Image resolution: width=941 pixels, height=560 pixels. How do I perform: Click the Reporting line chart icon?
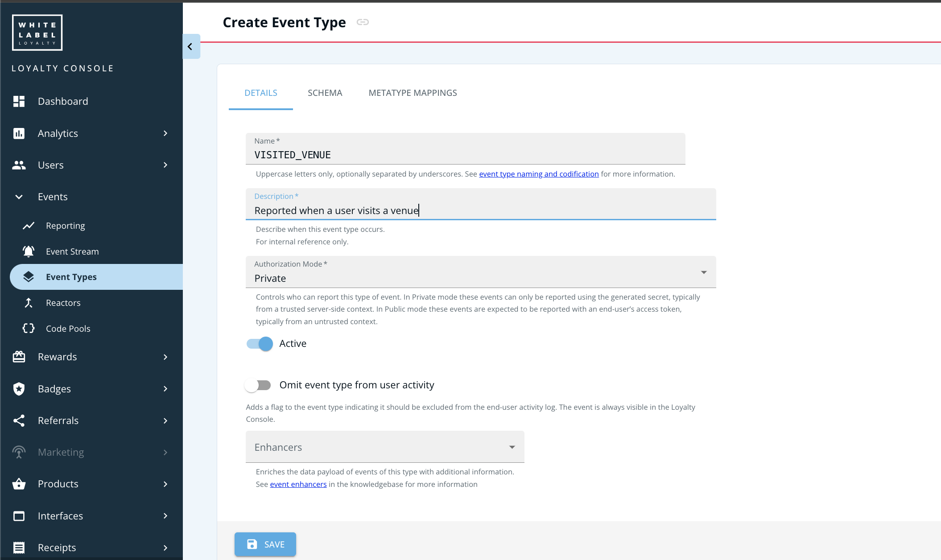29,226
